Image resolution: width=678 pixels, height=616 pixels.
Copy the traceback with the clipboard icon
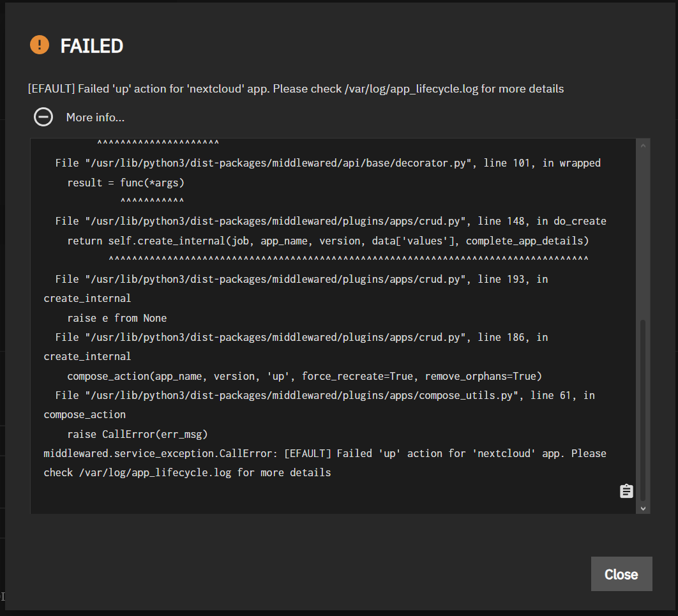[626, 491]
